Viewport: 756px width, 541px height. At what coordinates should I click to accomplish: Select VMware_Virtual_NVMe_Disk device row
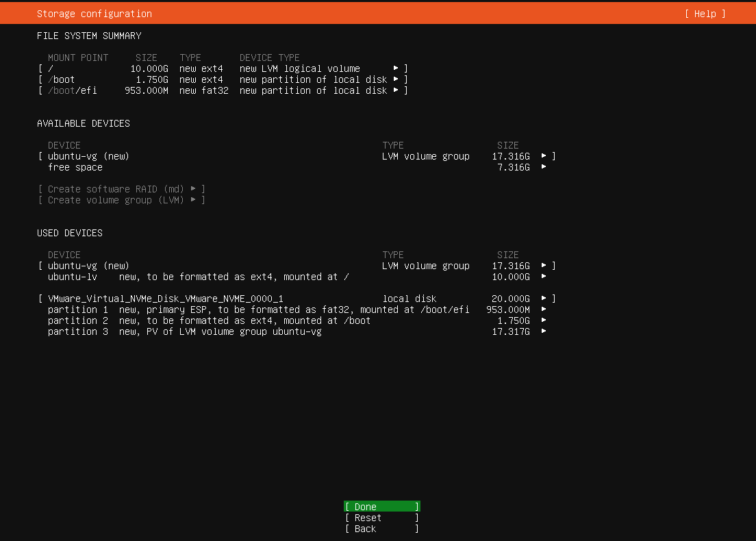click(297, 299)
